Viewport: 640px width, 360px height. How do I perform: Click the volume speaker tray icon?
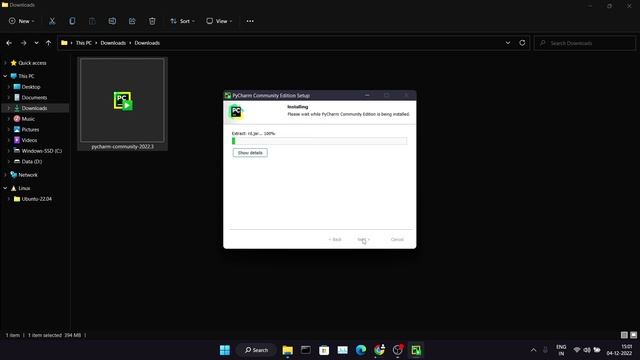pos(587,350)
